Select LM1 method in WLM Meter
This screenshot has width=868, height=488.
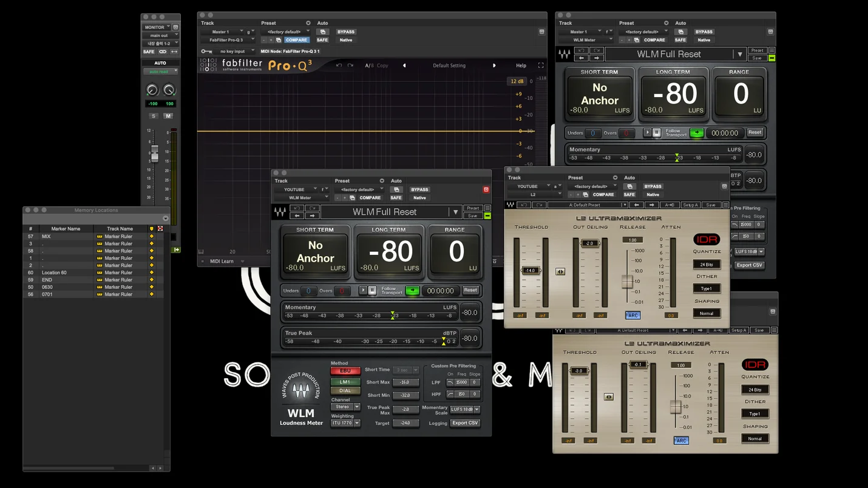point(345,382)
